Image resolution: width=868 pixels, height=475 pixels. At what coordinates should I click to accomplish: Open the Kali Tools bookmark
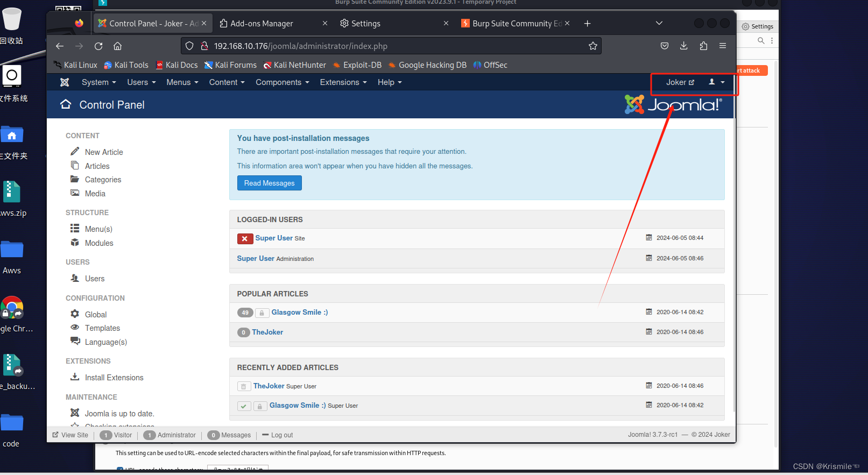tap(126, 65)
